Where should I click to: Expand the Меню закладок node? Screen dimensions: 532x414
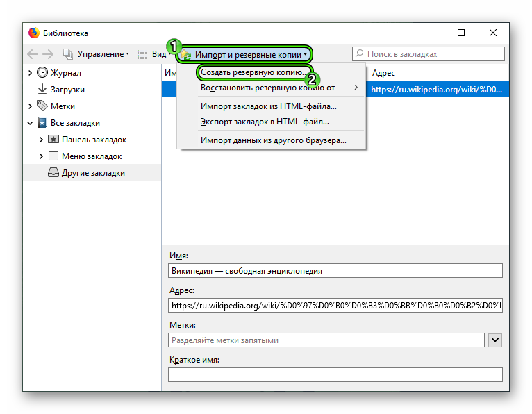coord(42,156)
